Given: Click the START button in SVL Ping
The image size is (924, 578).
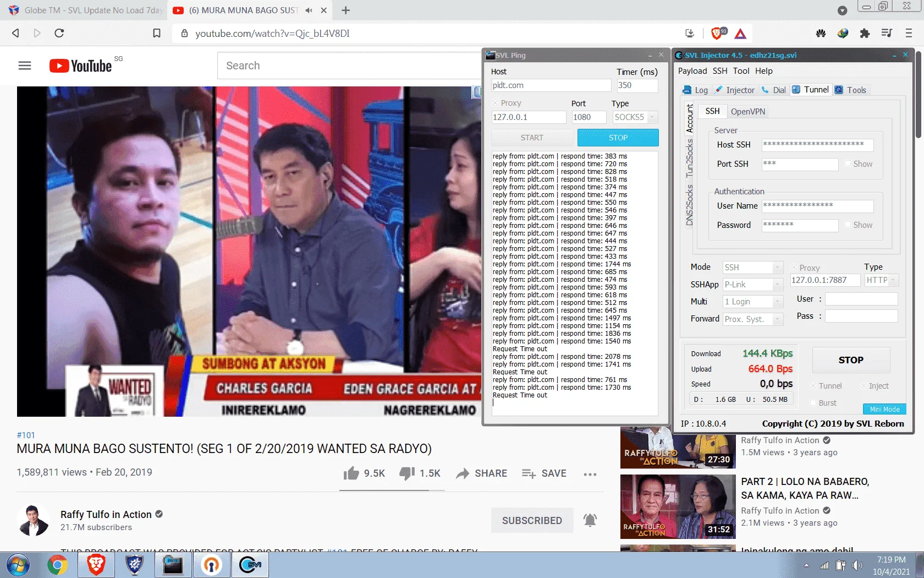Looking at the screenshot, I should [x=532, y=138].
